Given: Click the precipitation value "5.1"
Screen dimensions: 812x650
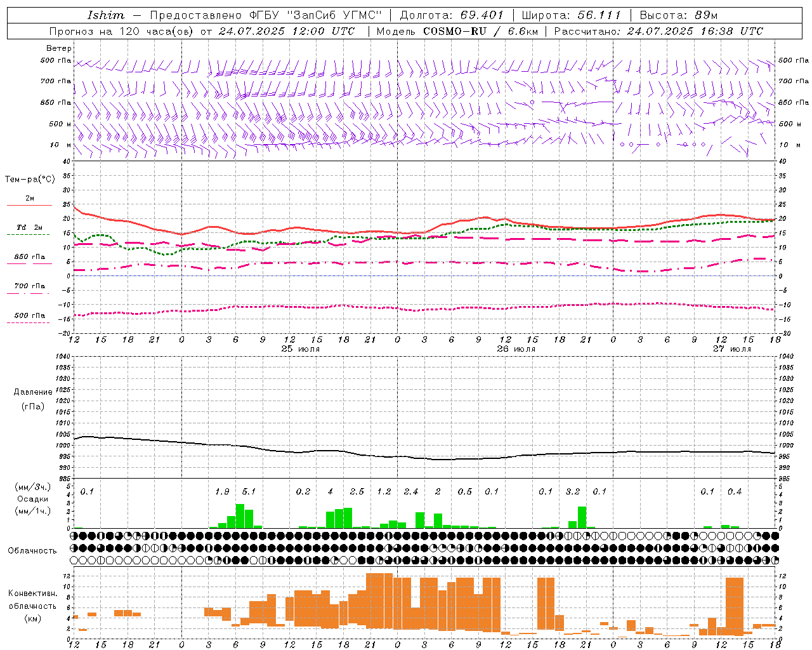Looking at the screenshot, I should (x=249, y=491).
